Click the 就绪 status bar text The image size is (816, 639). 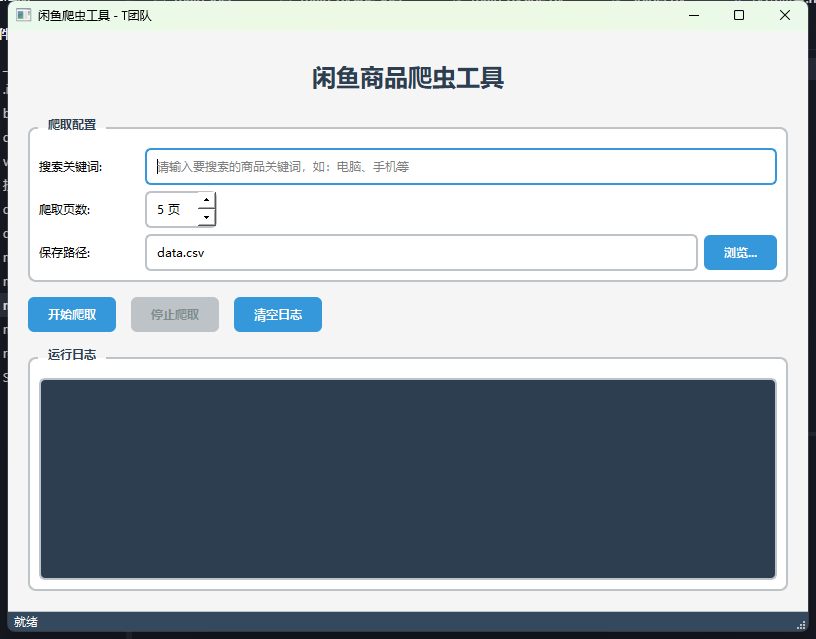(x=26, y=622)
